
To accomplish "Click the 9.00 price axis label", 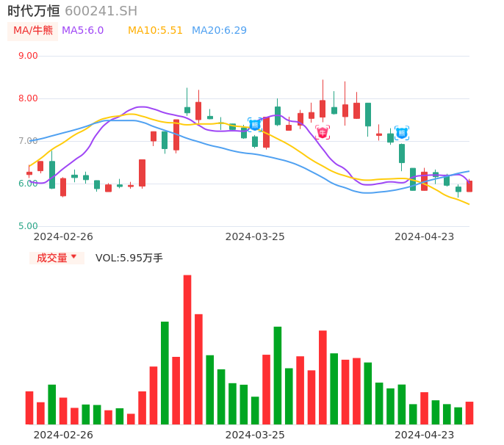I will tap(28, 56).
